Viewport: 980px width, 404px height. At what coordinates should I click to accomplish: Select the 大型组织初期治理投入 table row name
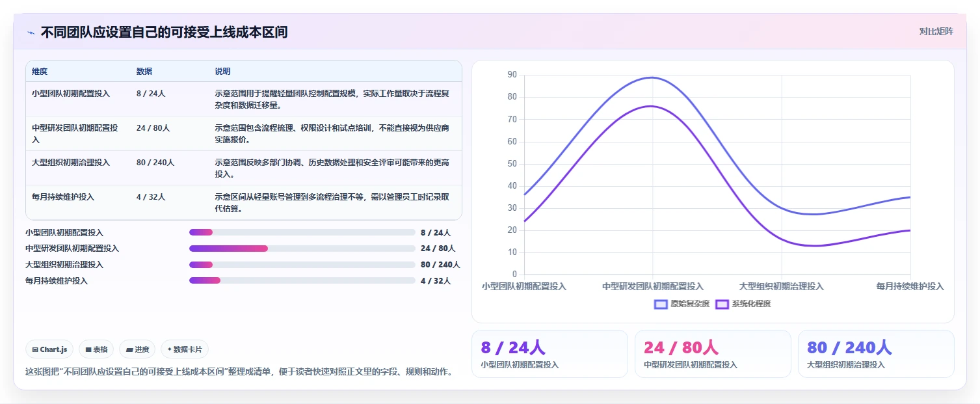[71, 163]
